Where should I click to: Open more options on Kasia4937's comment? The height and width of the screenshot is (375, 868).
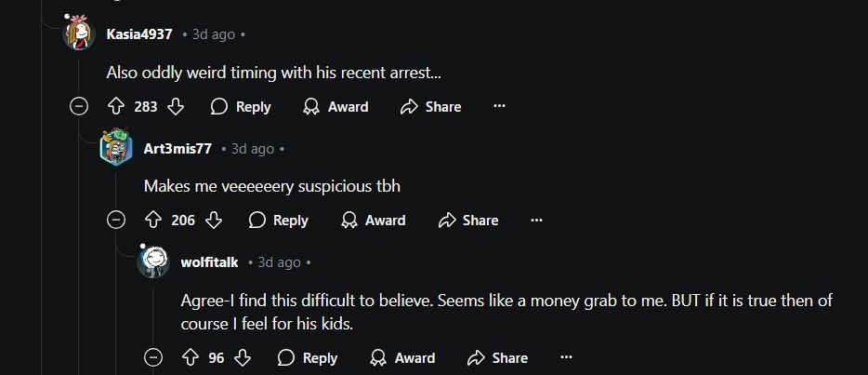(x=499, y=107)
